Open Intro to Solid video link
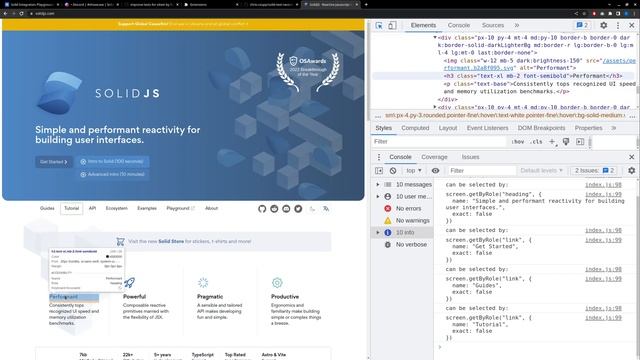 (x=112, y=162)
